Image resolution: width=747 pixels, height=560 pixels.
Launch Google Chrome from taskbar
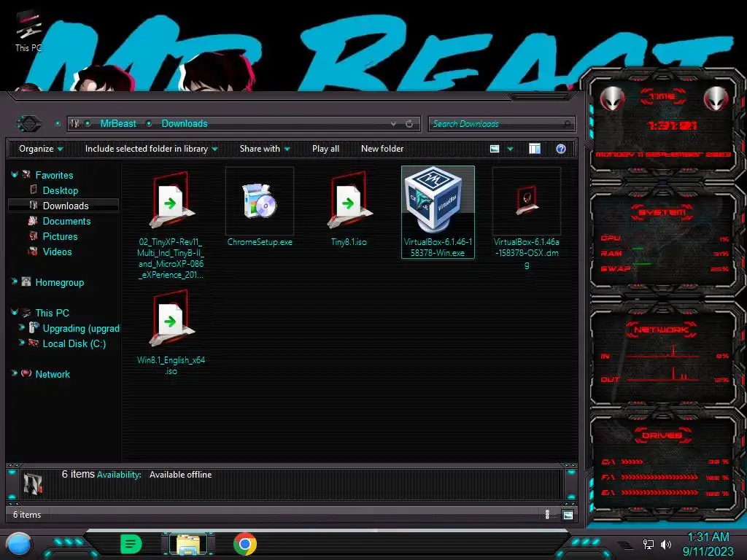coord(245,544)
